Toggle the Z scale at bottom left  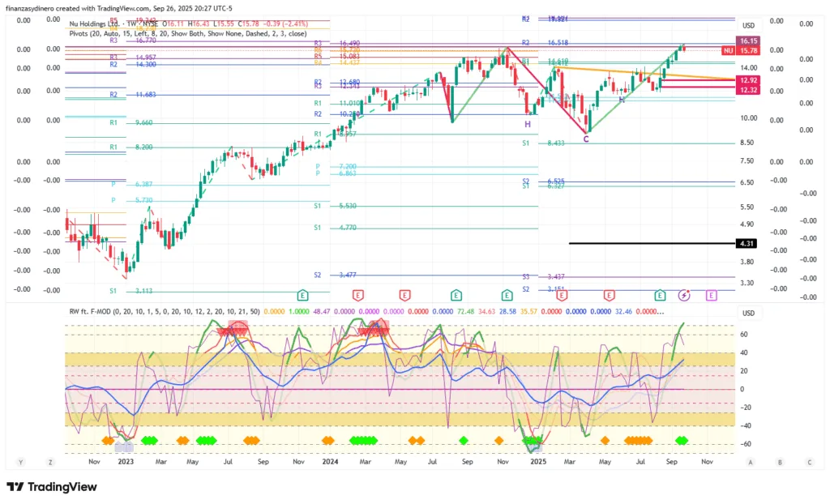pos(50,462)
